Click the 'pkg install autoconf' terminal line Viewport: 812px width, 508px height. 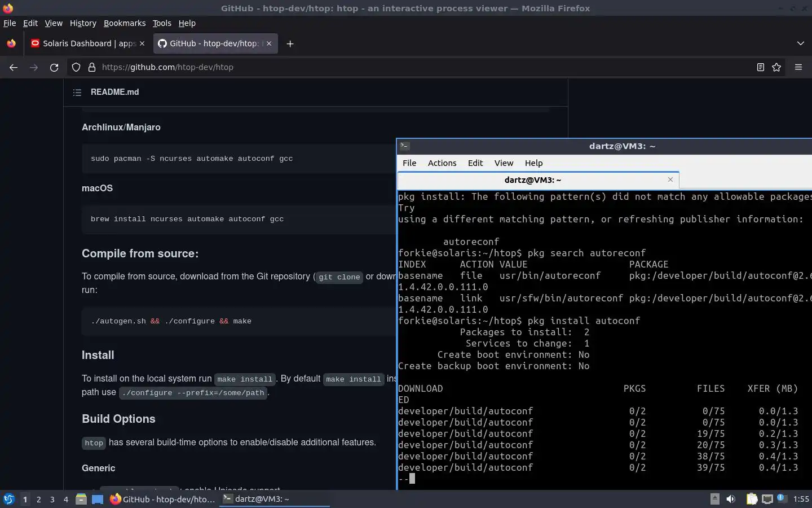coord(519,321)
